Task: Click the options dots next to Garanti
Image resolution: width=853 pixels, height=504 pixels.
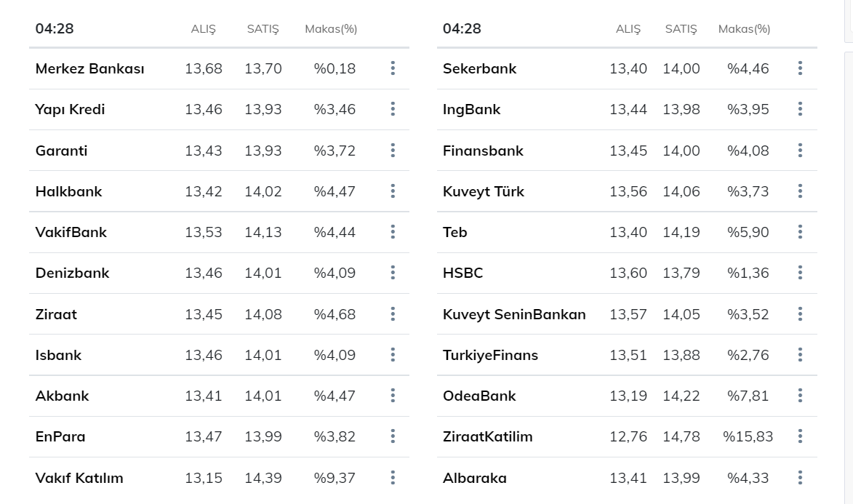Action: point(393,151)
